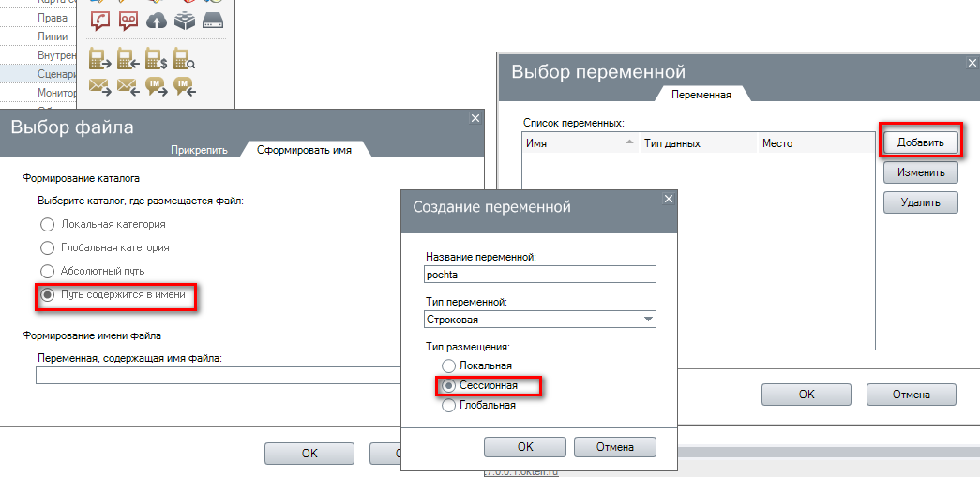Click the outgoing email envelope icon
Image resolution: width=980 pixels, height=477 pixels.
pos(99,86)
